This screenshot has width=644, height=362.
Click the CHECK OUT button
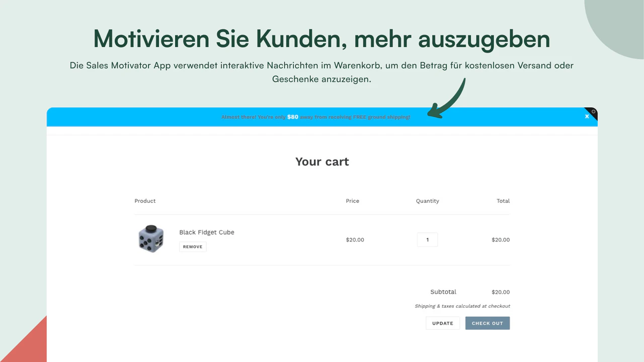(488, 323)
